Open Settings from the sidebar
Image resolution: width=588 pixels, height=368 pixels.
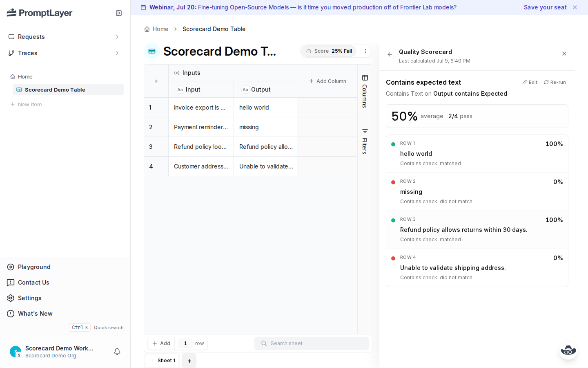[30, 298]
